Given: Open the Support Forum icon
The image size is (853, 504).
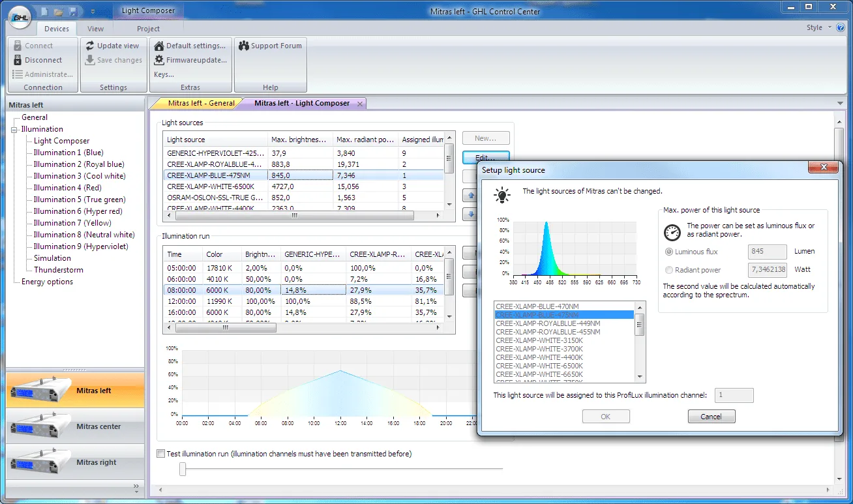Looking at the screenshot, I should click(244, 46).
